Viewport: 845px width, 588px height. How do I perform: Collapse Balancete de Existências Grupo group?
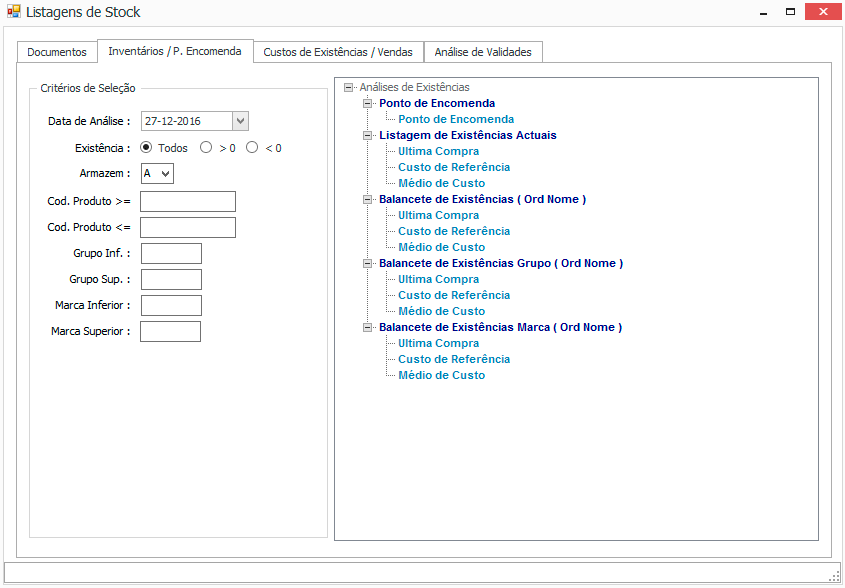click(x=368, y=264)
